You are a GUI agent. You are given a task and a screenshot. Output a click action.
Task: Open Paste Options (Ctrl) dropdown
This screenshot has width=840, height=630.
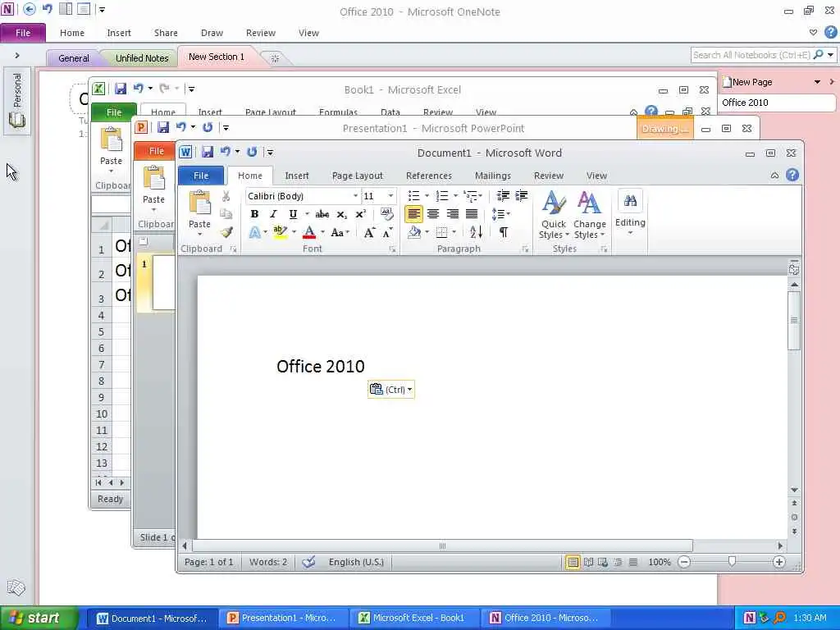pyautogui.click(x=391, y=390)
